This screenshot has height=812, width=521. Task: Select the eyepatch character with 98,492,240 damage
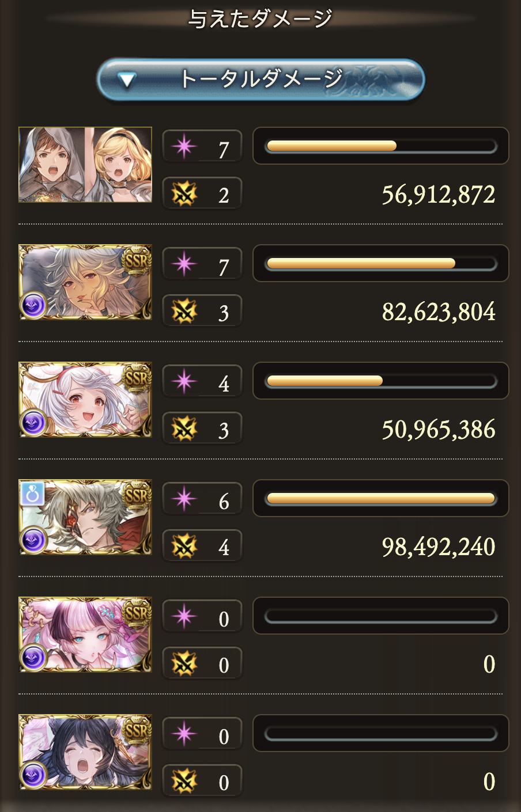(85, 517)
